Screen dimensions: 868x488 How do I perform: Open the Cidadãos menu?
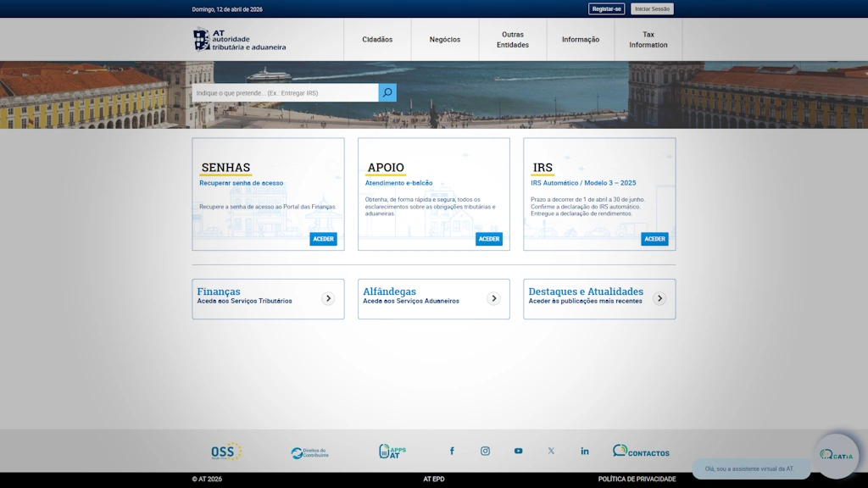tap(377, 39)
